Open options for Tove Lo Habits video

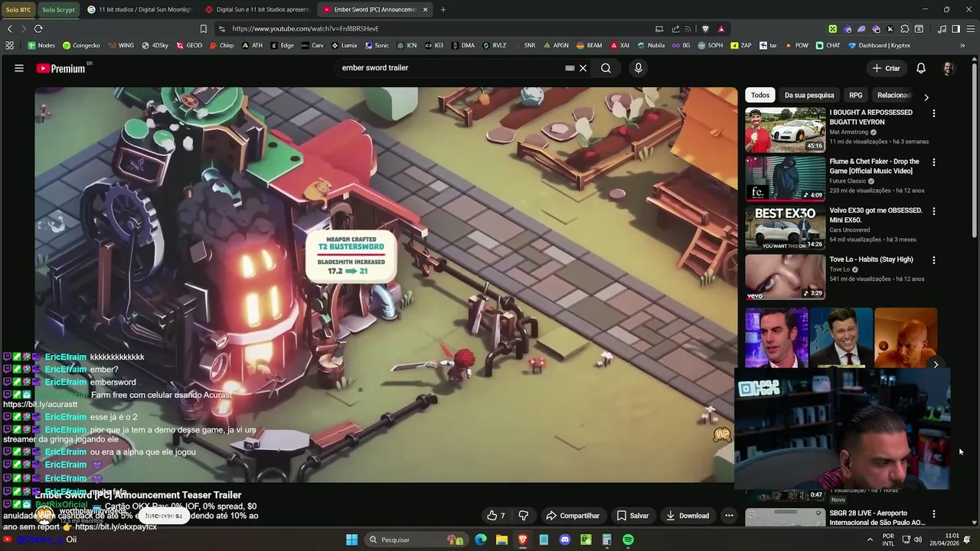pos(933,260)
